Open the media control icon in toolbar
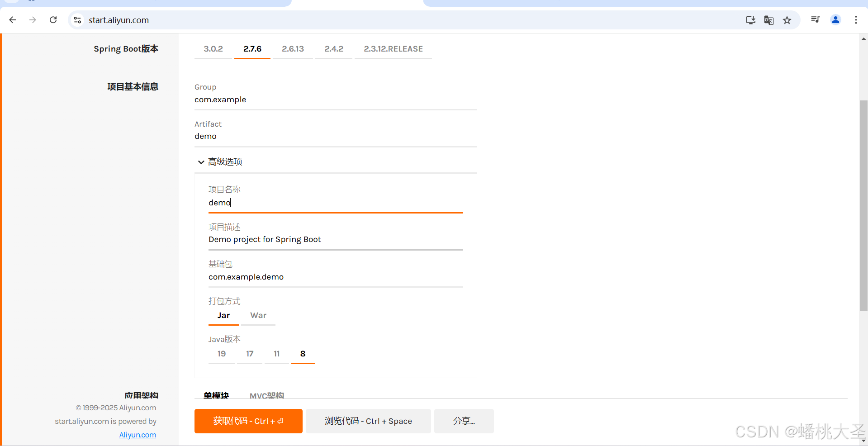868x446 pixels. click(x=815, y=19)
